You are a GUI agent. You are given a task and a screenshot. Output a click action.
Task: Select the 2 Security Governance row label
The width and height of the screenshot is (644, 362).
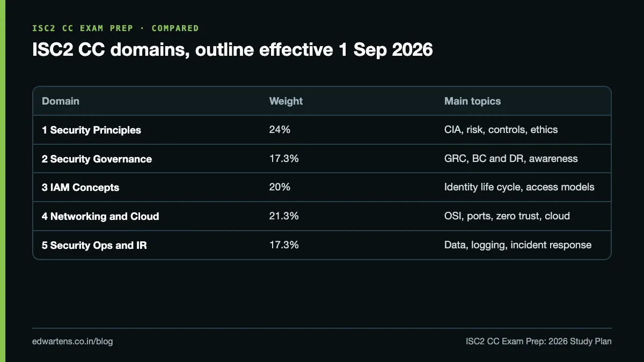[97, 159]
